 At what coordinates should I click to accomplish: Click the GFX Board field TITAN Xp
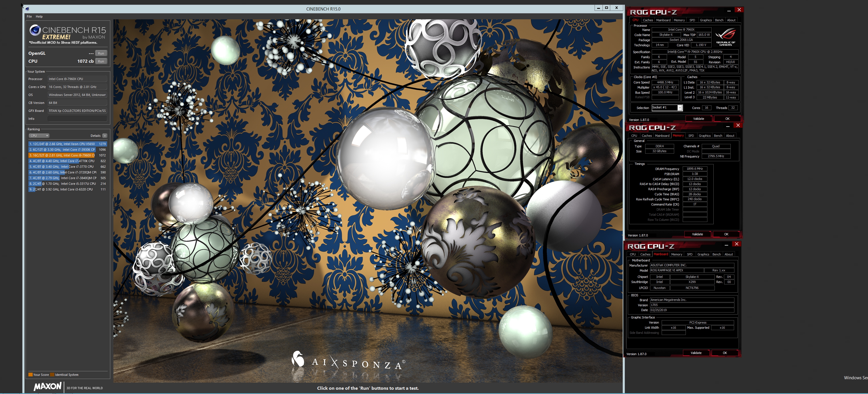point(77,111)
